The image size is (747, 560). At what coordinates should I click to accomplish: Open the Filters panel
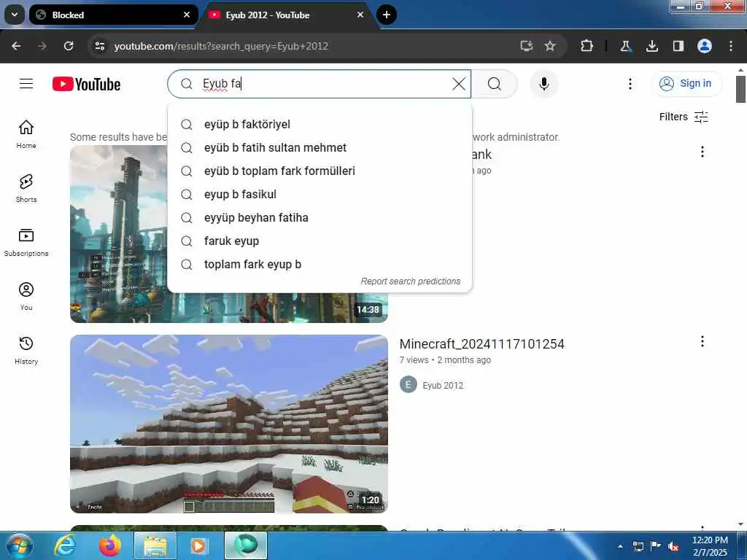tap(684, 117)
